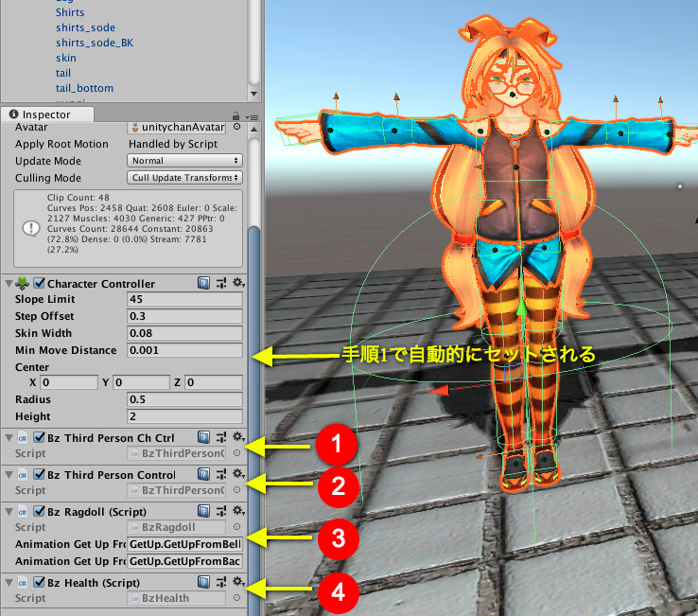The height and width of the screenshot is (616, 698).
Task: Click the Radius value field
Action: pos(184,399)
